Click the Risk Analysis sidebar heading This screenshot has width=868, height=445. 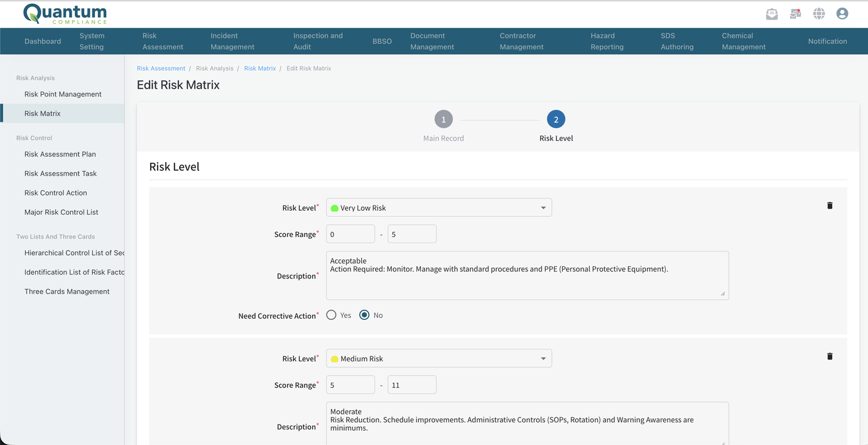[x=35, y=78]
